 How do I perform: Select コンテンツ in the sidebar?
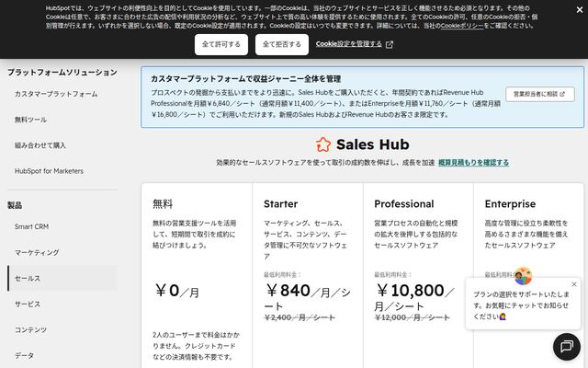[x=30, y=329]
